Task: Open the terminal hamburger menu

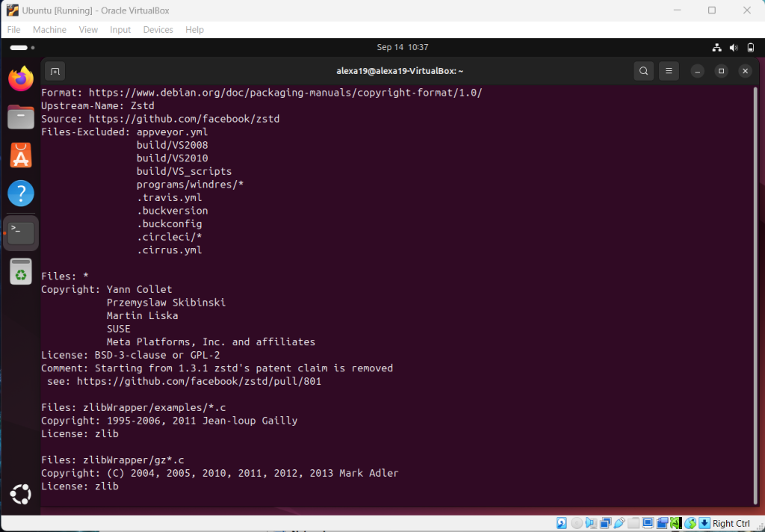Action: 669,71
